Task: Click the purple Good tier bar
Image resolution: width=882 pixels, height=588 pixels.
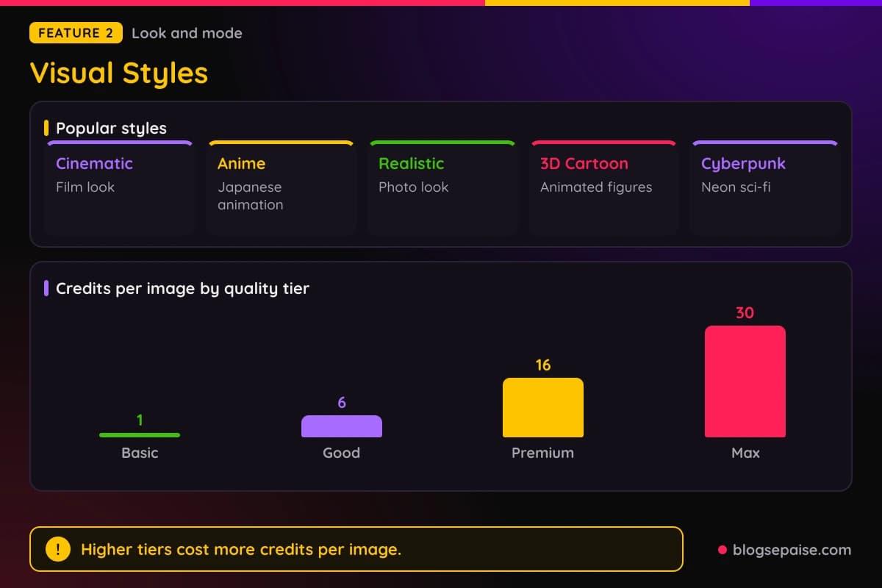Action: pyautogui.click(x=342, y=426)
